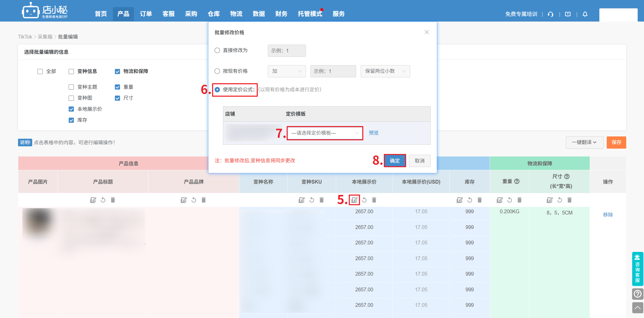Viewport: 644px width, 318px height.
Task: Open the 订单 menu
Action: point(146,14)
